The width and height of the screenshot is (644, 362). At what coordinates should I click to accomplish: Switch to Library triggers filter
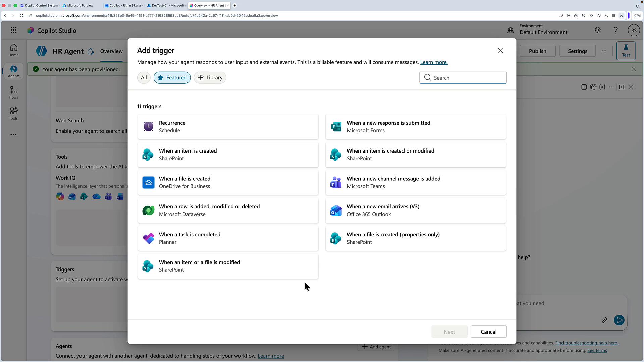click(x=210, y=78)
